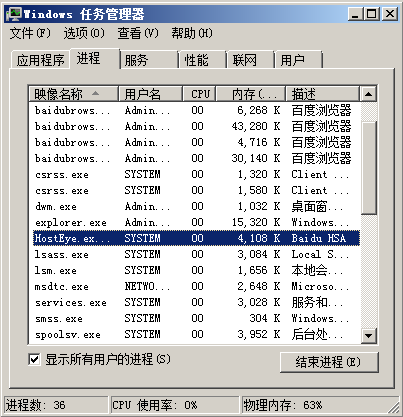Click the scrollbar up arrow
This screenshot has width=403, height=417.
(369, 94)
